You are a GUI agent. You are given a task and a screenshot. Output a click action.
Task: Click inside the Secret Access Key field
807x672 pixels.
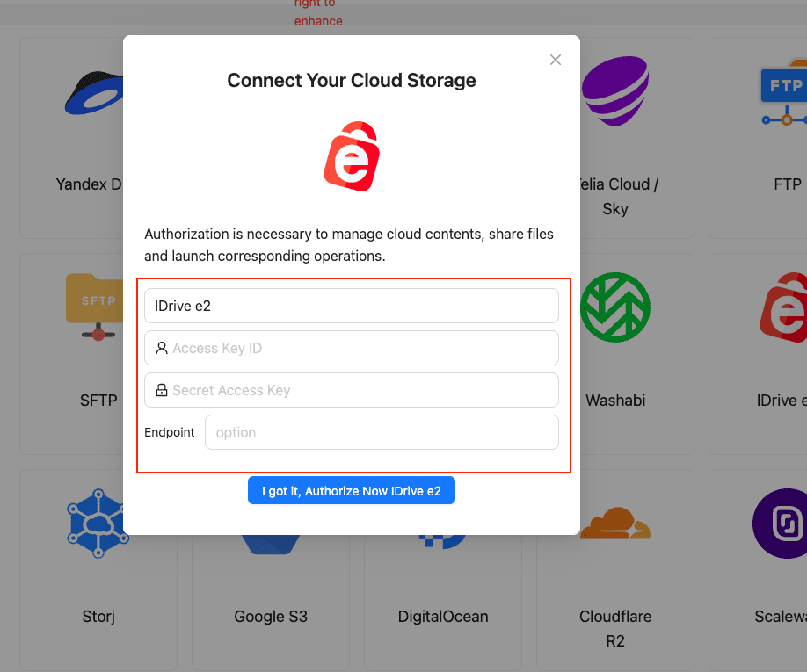click(352, 390)
